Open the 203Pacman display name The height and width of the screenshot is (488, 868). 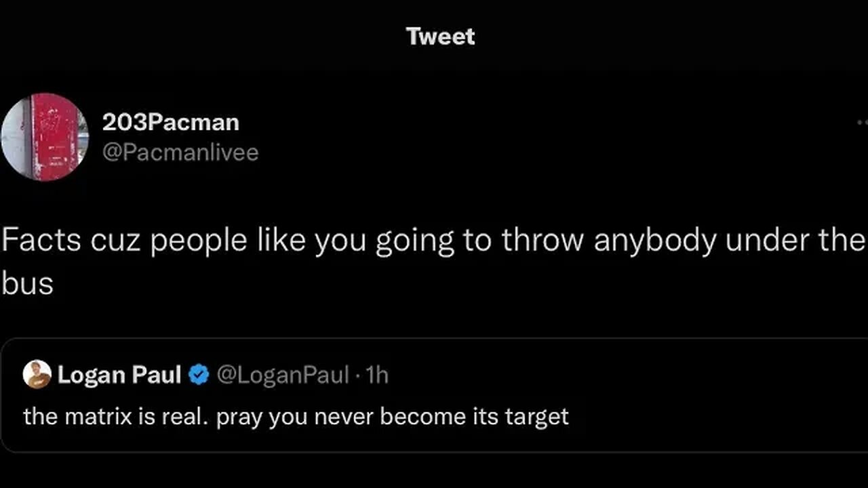pyautogui.click(x=170, y=123)
